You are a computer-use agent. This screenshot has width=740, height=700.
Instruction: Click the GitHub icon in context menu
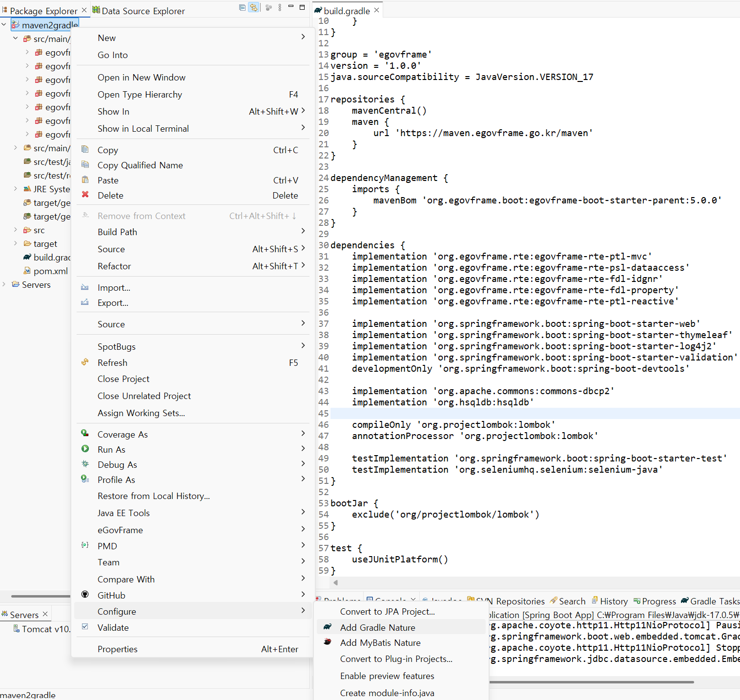pyautogui.click(x=85, y=595)
